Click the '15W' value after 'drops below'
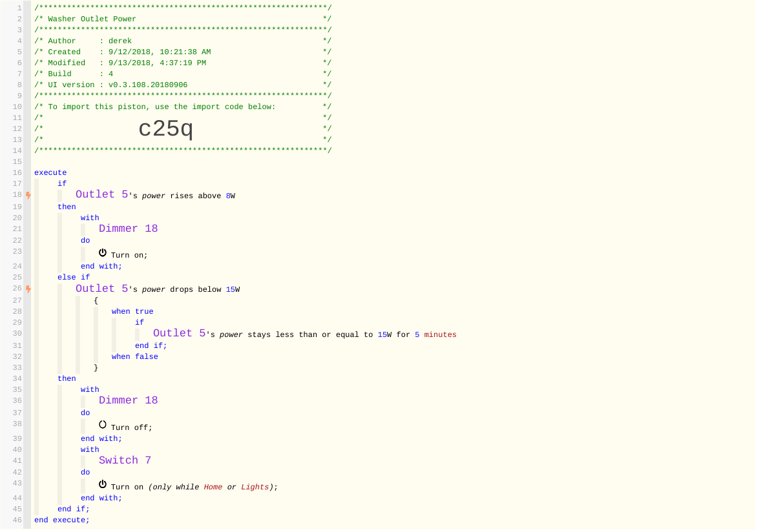This screenshot has width=761, height=532. [233, 290]
